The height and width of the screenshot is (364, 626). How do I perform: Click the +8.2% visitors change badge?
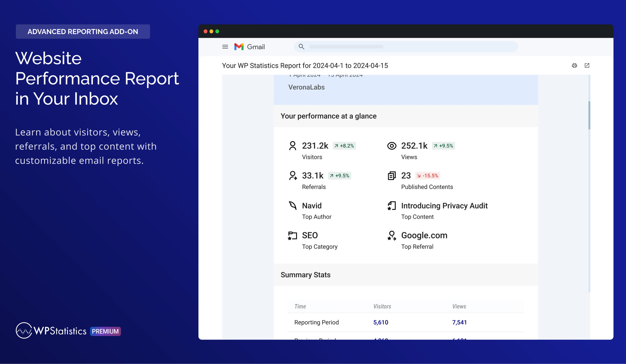click(x=344, y=146)
